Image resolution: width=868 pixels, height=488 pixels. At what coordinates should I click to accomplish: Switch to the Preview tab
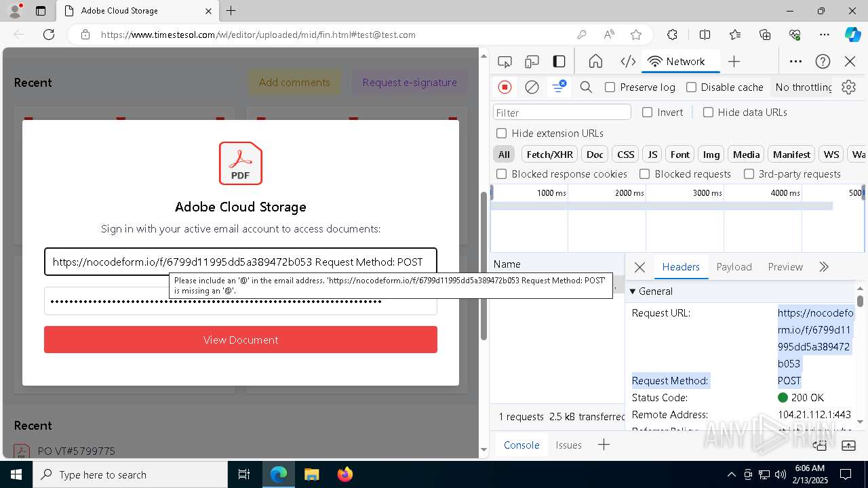[785, 267]
